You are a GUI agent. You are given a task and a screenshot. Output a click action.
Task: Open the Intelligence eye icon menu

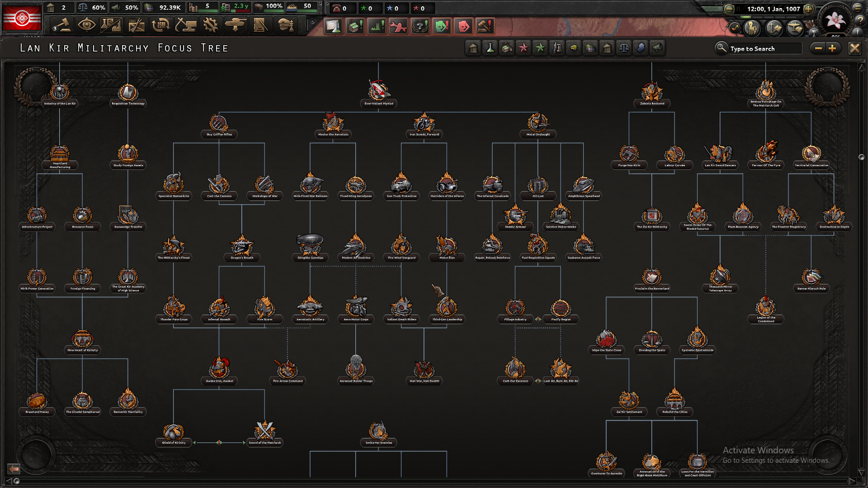point(86,25)
